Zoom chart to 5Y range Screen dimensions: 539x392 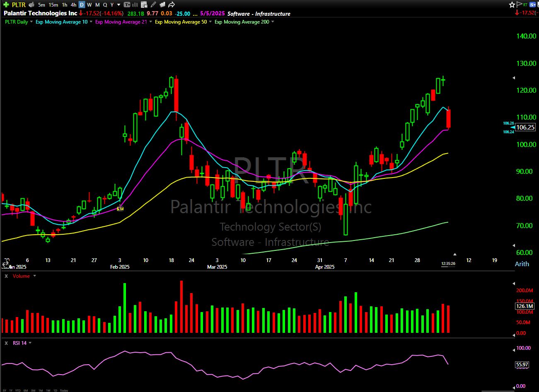coord(5,390)
